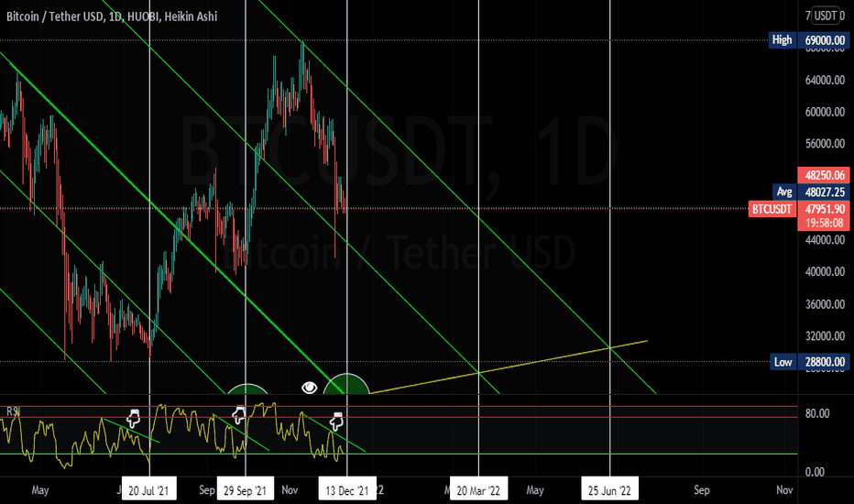Select the 29 Sep '21 date marker

[245, 490]
